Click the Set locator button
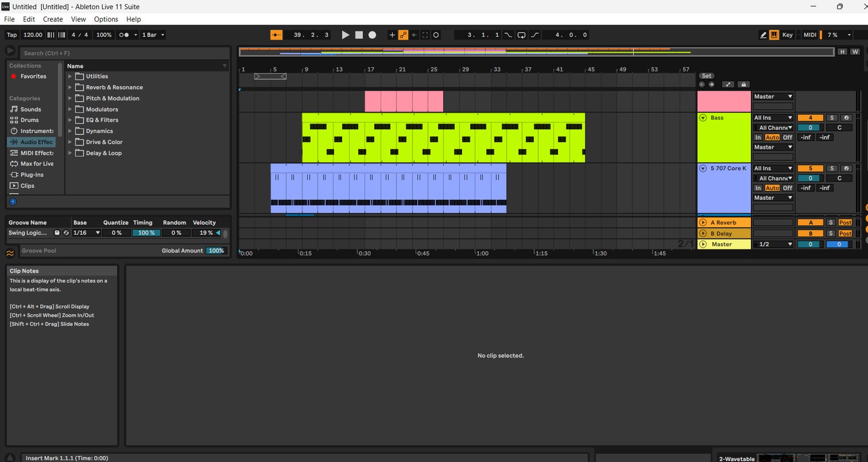This screenshot has width=868, height=462. [x=706, y=76]
